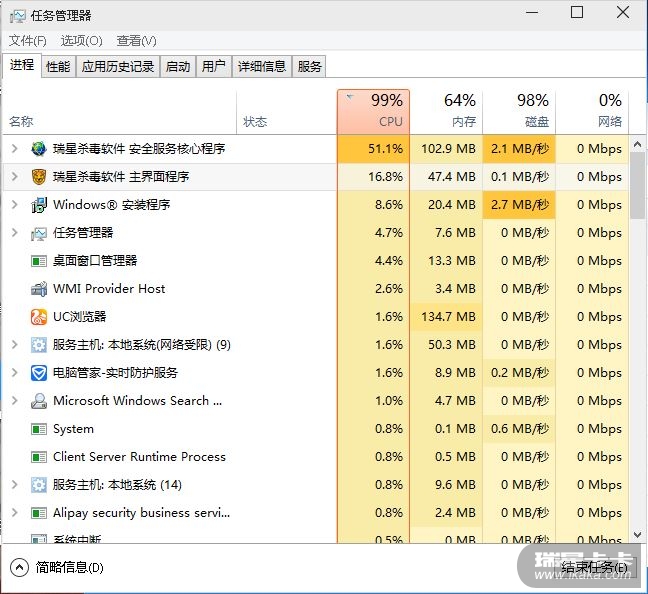Select the 2.7 MB/秒 disk cell
This screenshot has width=648, height=594.
pos(519,205)
